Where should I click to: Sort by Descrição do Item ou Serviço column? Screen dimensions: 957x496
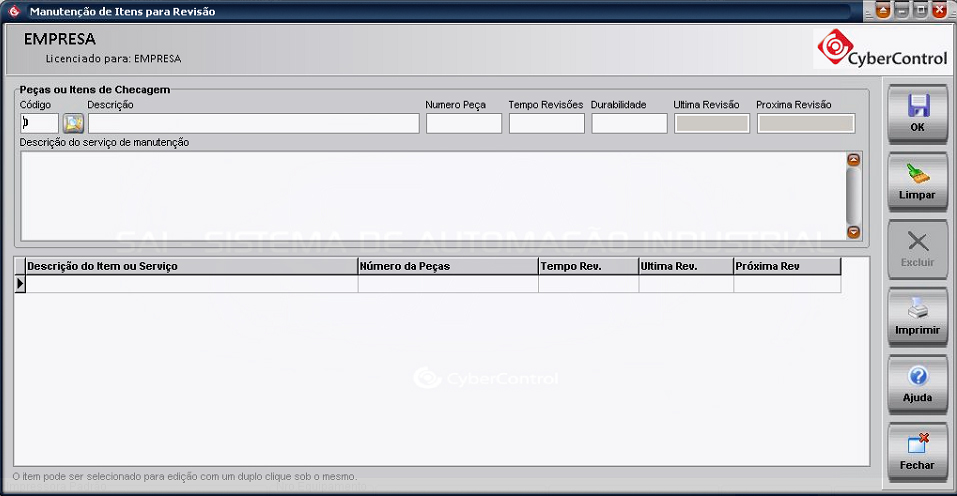(x=191, y=266)
